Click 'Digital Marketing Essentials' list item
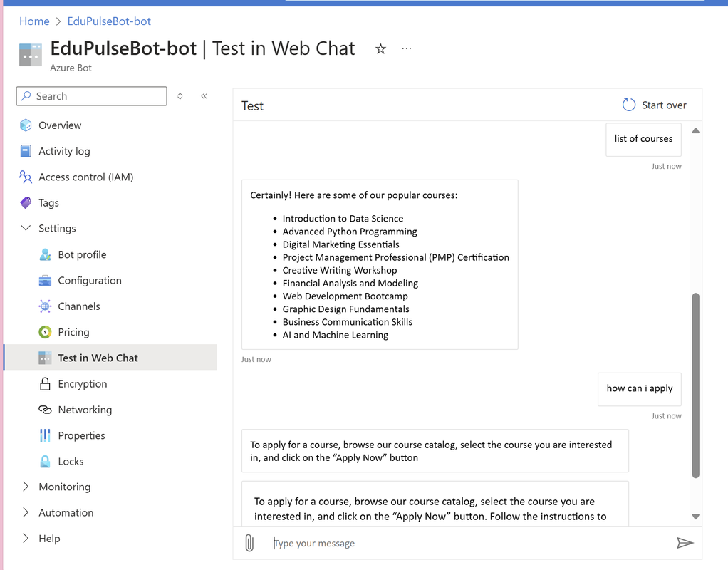 340,244
